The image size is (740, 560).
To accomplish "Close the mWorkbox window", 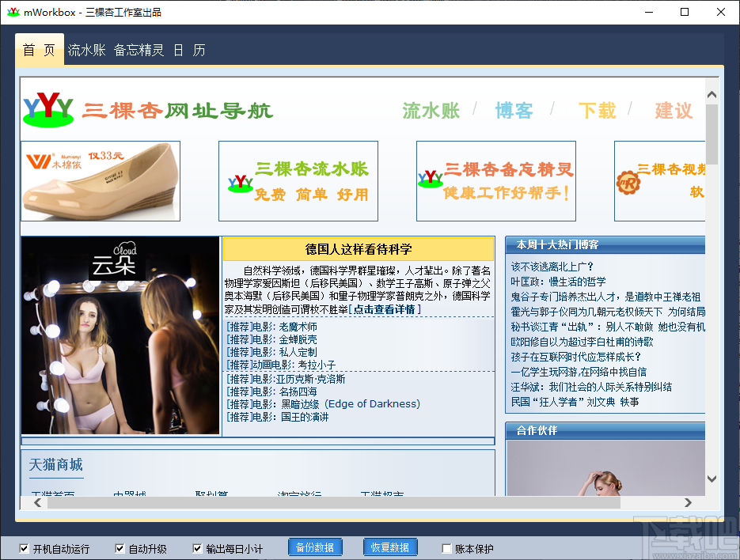I will (x=721, y=12).
